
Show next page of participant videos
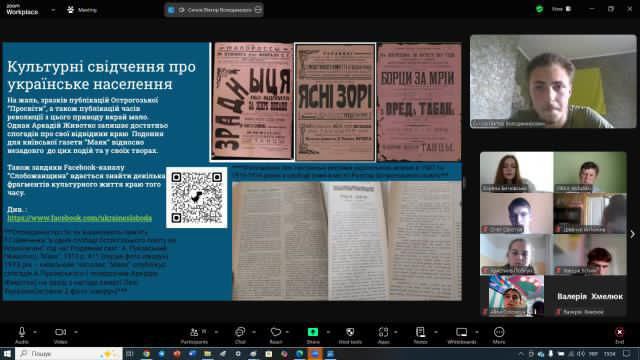pyautogui.click(x=633, y=234)
